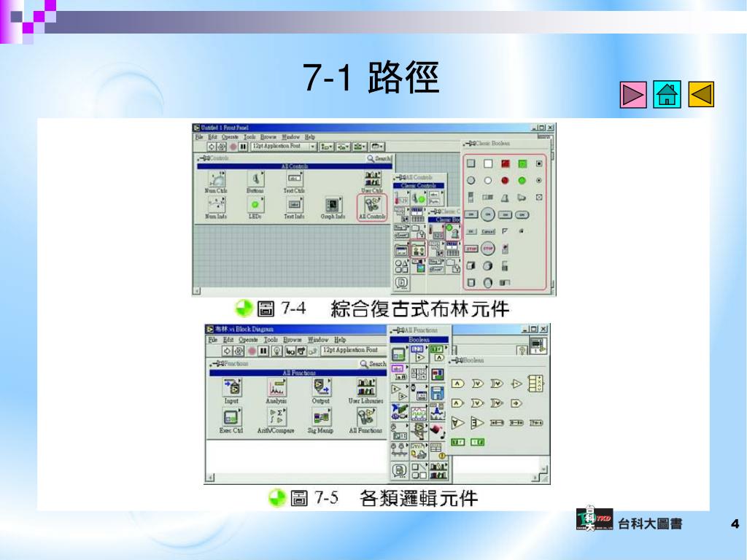This screenshot has height=560, width=747.
Task: Toggle Highlight Execution light bulb
Action: (276, 351)
